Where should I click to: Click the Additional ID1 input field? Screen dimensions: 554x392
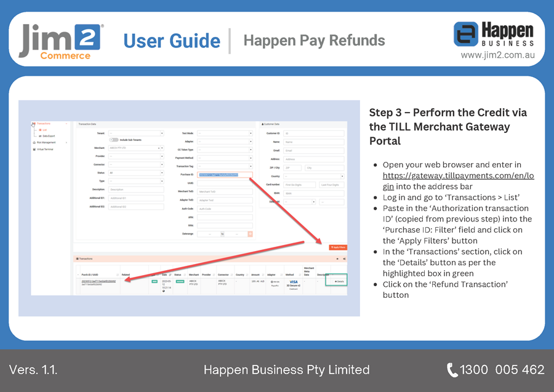(x=136, y=198)
